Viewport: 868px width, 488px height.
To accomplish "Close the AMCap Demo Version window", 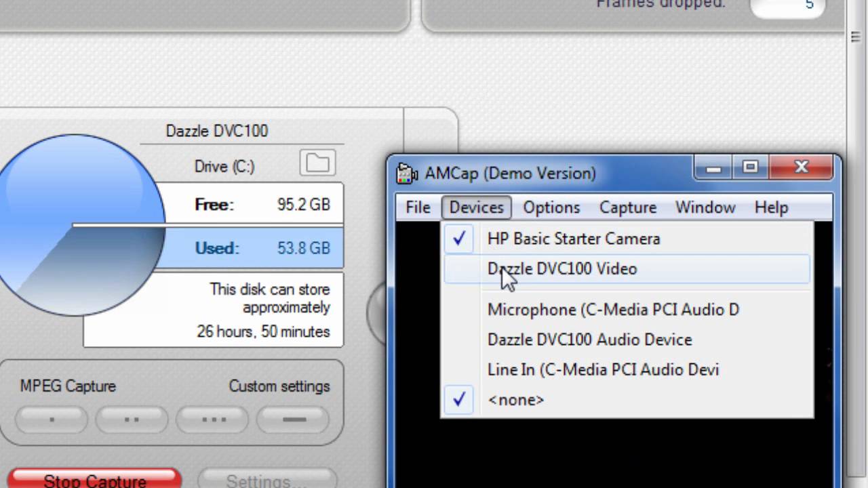I will (802, 167).
